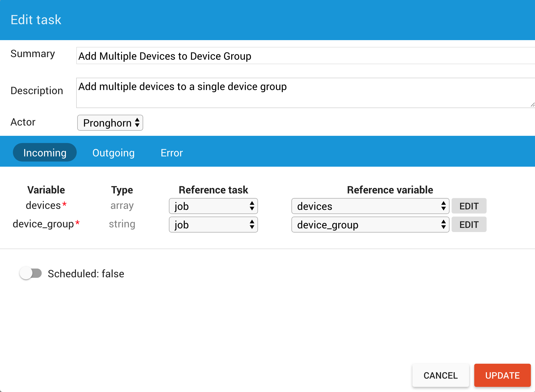
Task: Click the 'devices' variable name
Action: click(x=43, y=205)
